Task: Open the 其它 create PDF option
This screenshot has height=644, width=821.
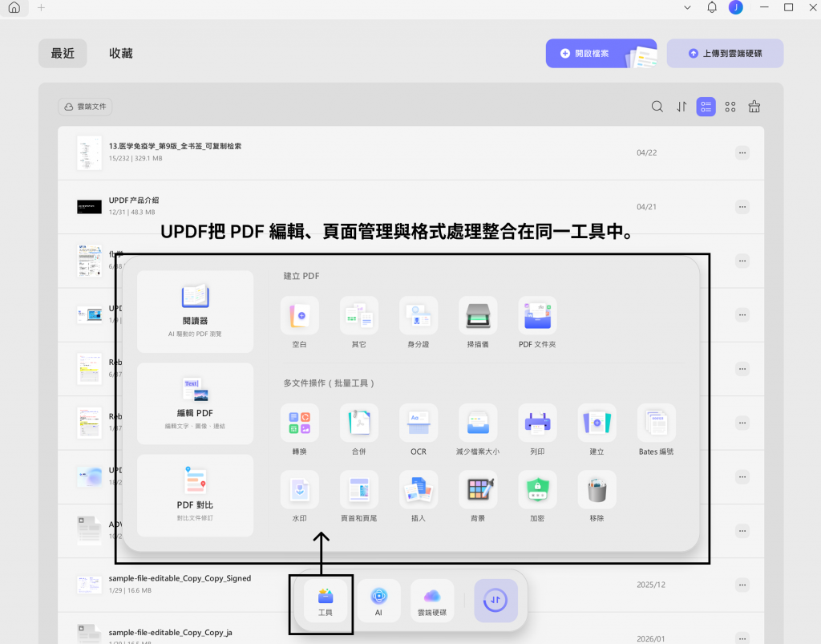Action: [x=358, y=316]
